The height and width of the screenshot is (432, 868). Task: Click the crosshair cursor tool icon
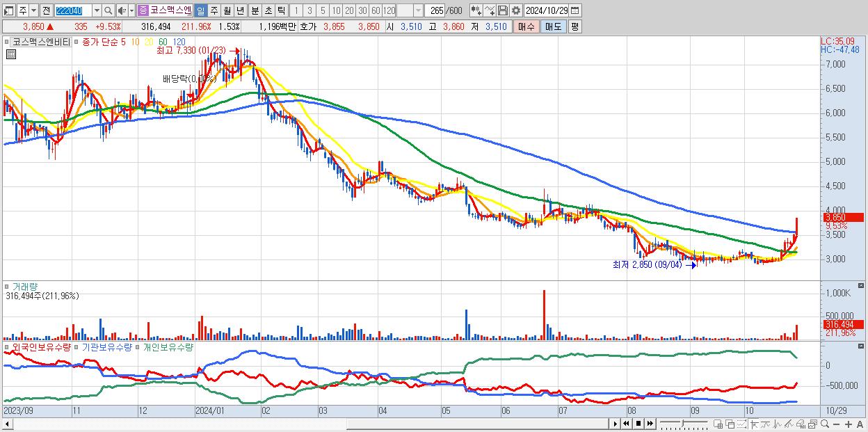coord(754,424)
